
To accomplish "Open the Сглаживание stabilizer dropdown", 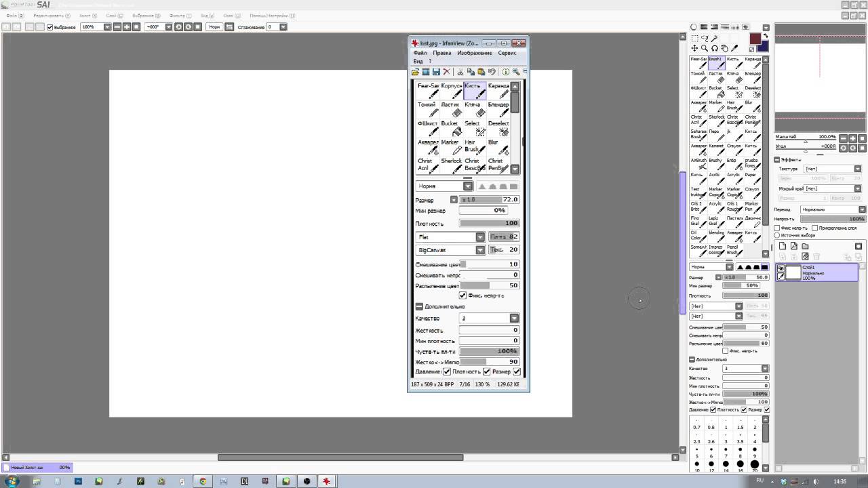I will [x=283, y=27].
